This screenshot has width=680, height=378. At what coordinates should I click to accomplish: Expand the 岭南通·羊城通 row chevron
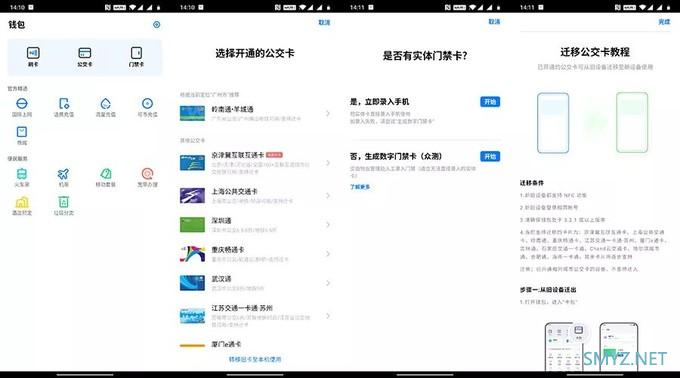point(328,114)
